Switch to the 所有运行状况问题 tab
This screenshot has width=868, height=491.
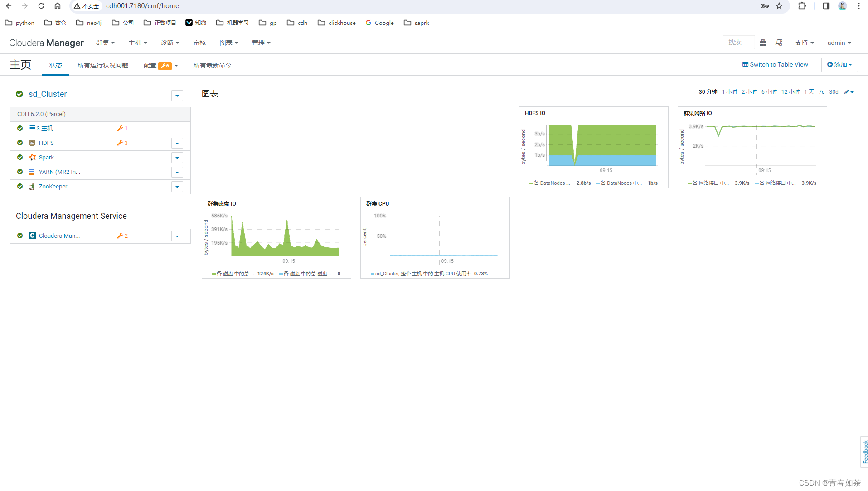pyautogui.click(x=102, y=65)
